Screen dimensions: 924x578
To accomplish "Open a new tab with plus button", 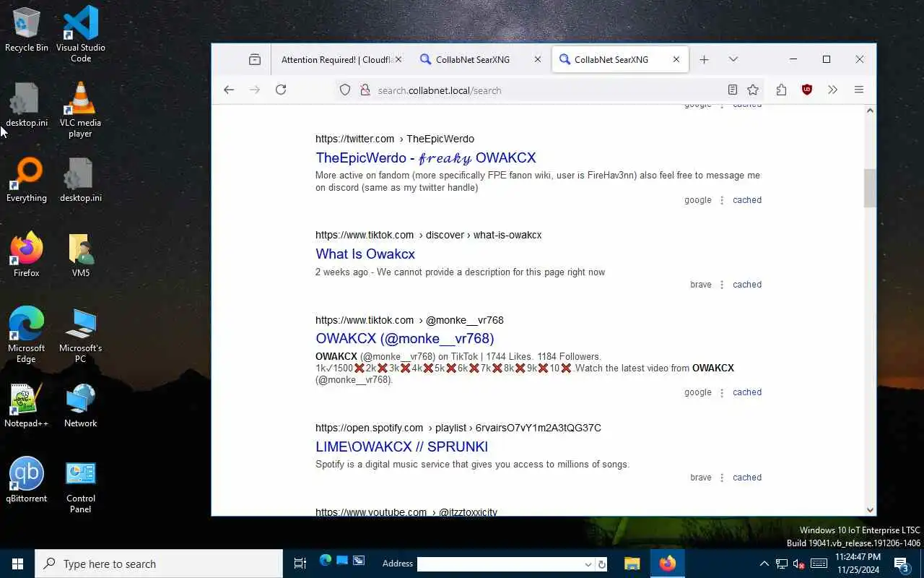I will [704, 59].
